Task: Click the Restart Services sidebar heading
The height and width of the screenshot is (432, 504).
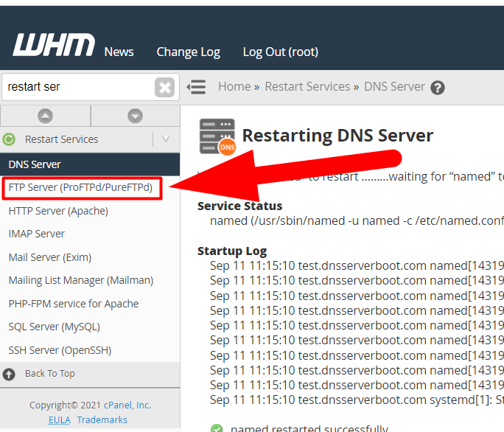Action: (x=61, y=139)
